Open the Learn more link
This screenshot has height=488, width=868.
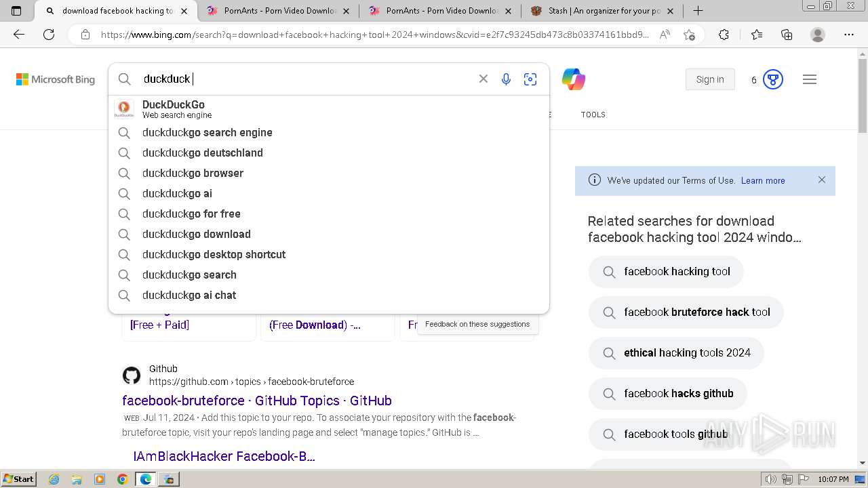tap(763, 180)
